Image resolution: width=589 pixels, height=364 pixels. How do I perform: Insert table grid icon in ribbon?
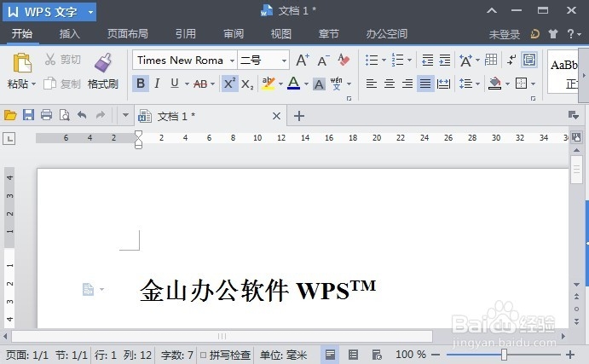(491, 60)
